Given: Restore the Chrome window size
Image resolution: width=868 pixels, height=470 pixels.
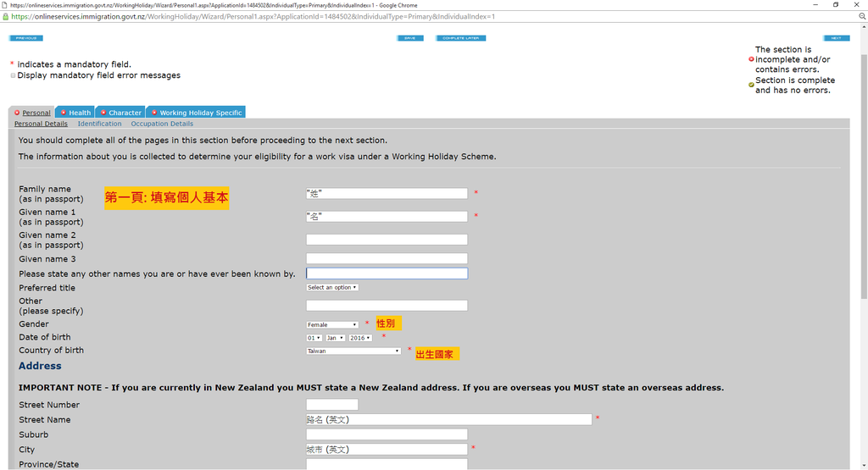Looking at the screenshot, I should 836,4.
